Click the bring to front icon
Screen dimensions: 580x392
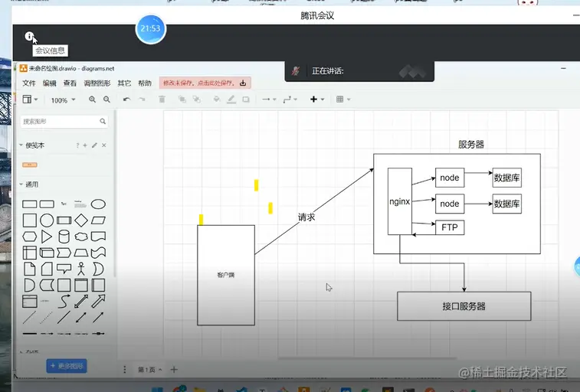182,99
